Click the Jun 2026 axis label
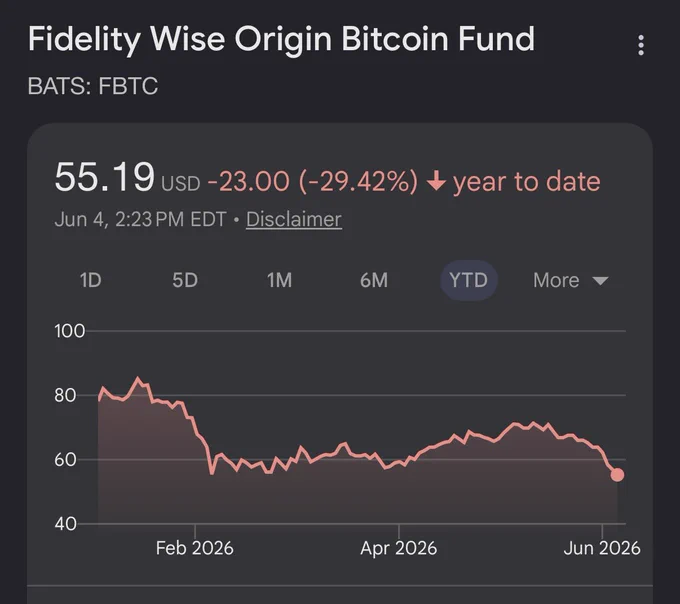The width and height of the screenshot is (680, 604). [602, 548]
